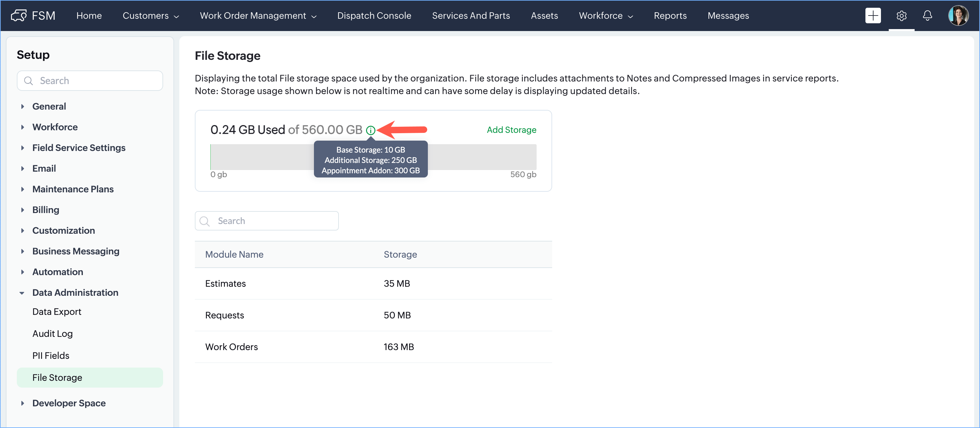The height and width of the screenshot is (428, 980).
Task: Open the Audit Log page
Action: [52, 334]
